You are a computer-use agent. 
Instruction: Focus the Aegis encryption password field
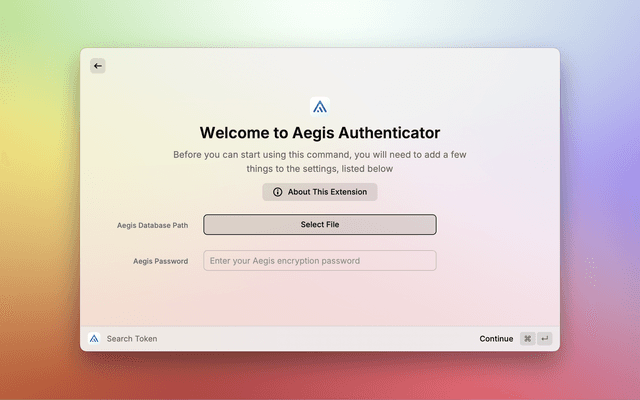coord(320,261)
